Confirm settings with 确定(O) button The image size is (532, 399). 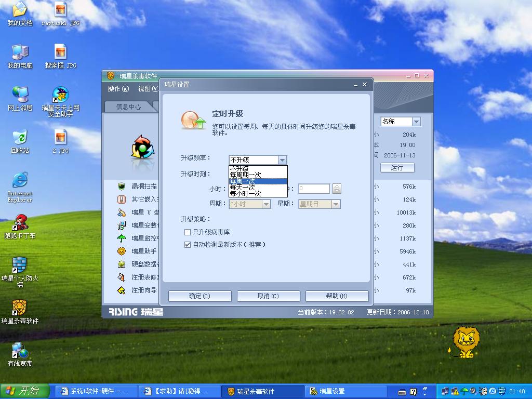(x=200, y=296)
